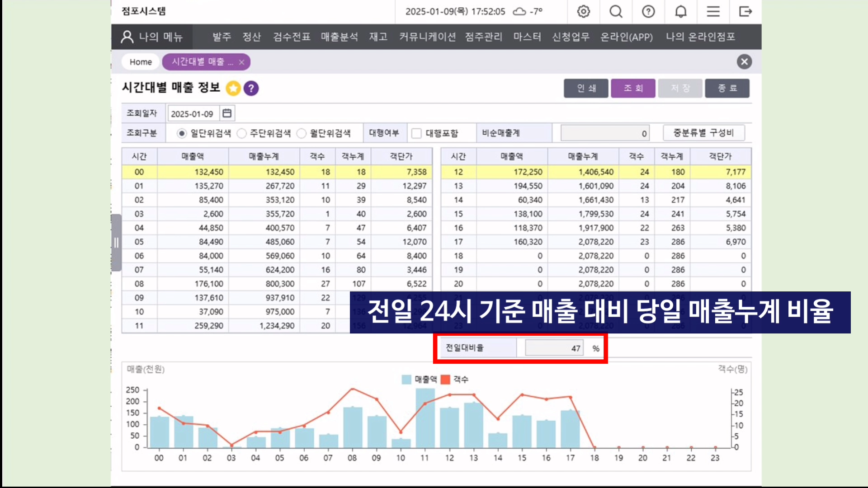Image resolution: width=868 pixels, height=488 pixels.
Task: Click the logout exit icon
Action: tap(745, 11)
